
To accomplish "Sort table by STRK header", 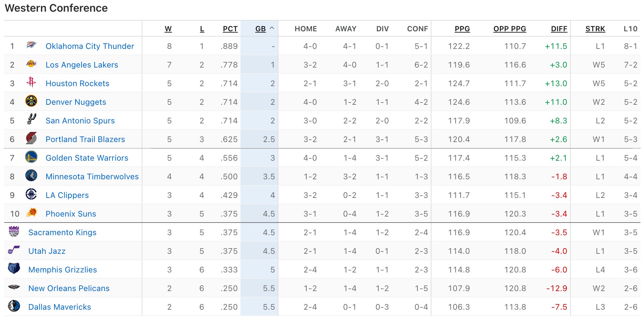I will [x=595, y=29].
